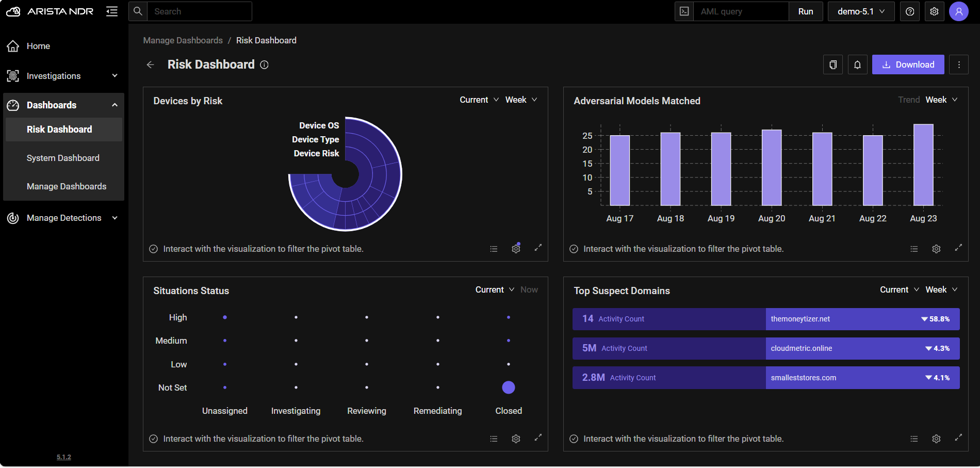
Task: Open Current dropdown in Top Suspect Domains
Action: point(899,289)
